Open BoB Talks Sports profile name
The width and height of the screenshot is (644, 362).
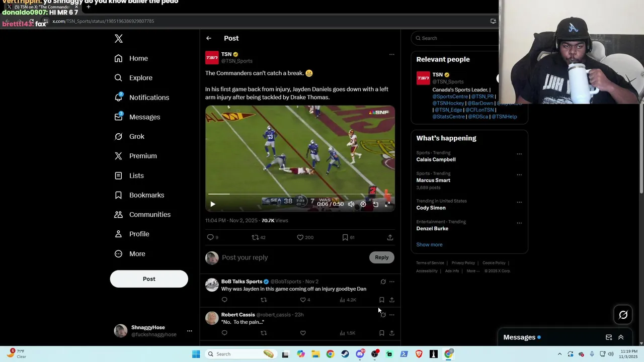(242, 282)
